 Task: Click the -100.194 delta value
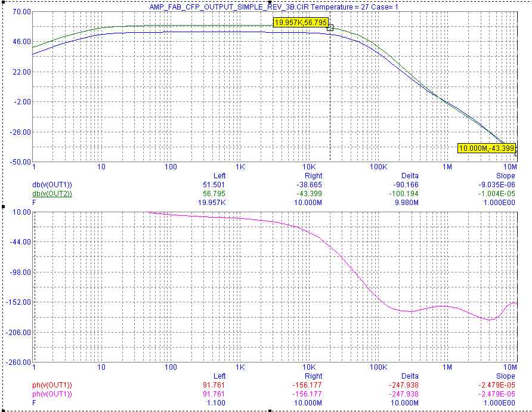click(404, 194)
